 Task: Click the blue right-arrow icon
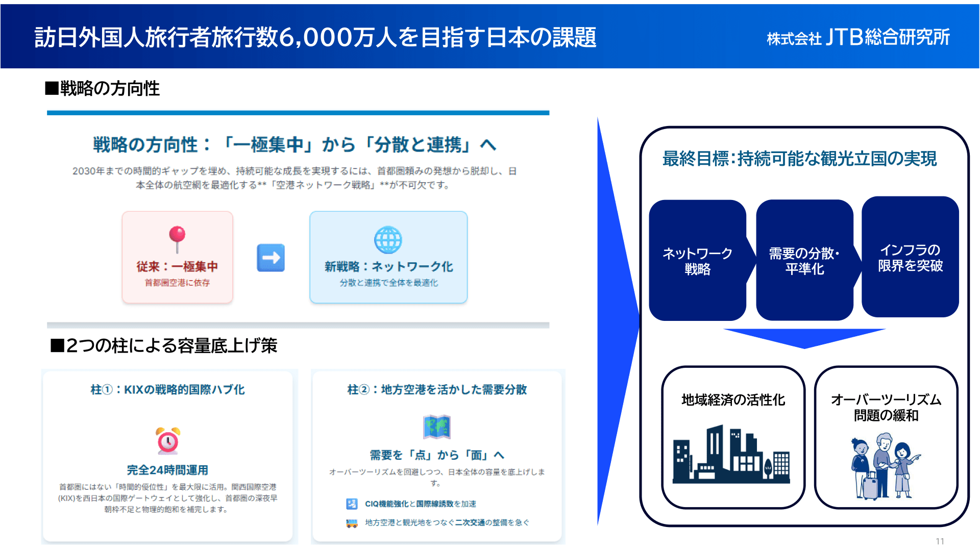271,258
